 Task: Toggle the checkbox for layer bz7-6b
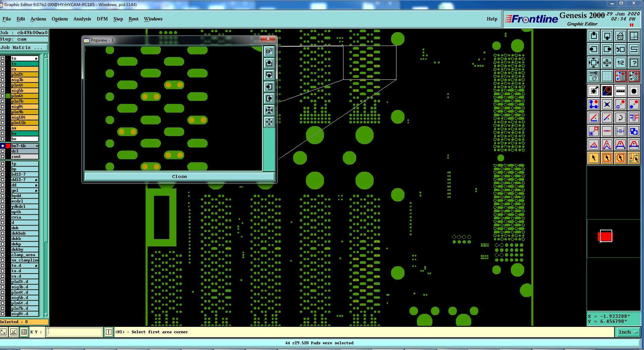3,146
